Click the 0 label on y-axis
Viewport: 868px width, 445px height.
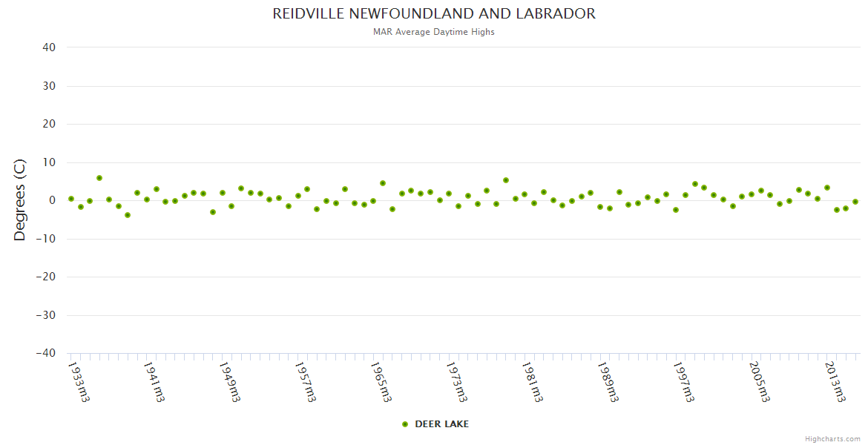(53, 200)
